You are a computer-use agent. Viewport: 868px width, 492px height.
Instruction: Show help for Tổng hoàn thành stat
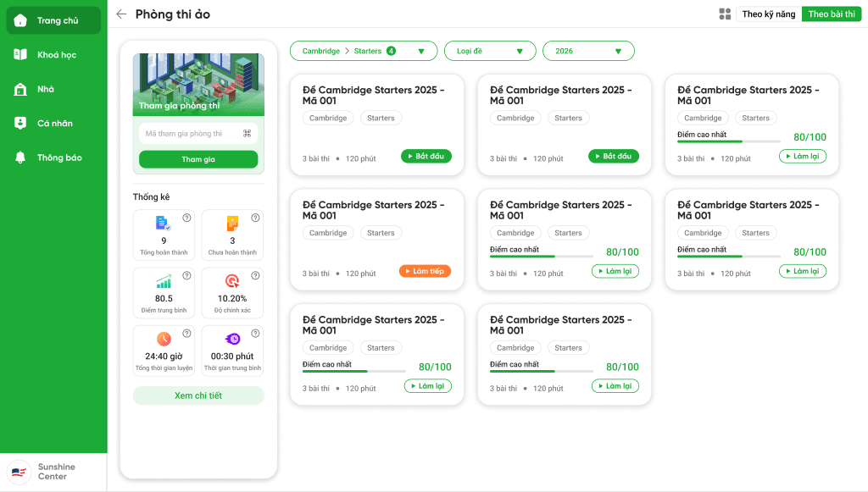187,218
